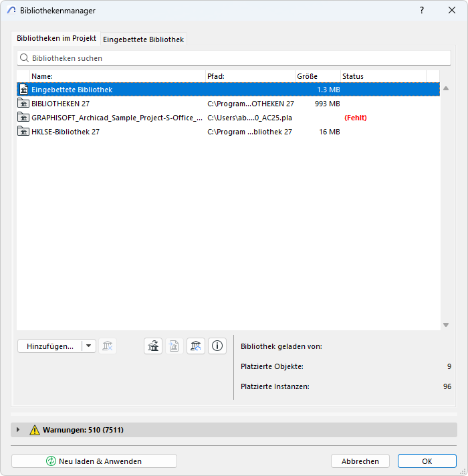Click the BIBLIOTHEKEN 27 folder icon
The width and height of the screenshot is (468, 476).
tap(23, 103)
